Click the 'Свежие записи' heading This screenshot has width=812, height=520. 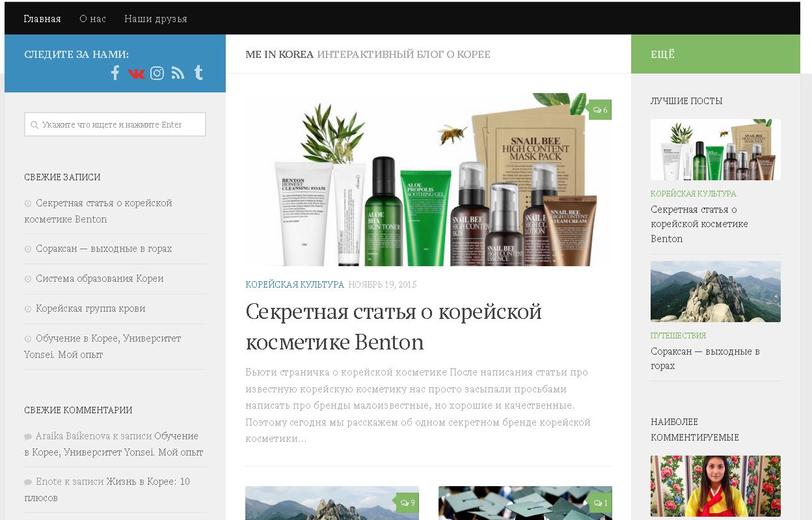(x=62, y=177)
